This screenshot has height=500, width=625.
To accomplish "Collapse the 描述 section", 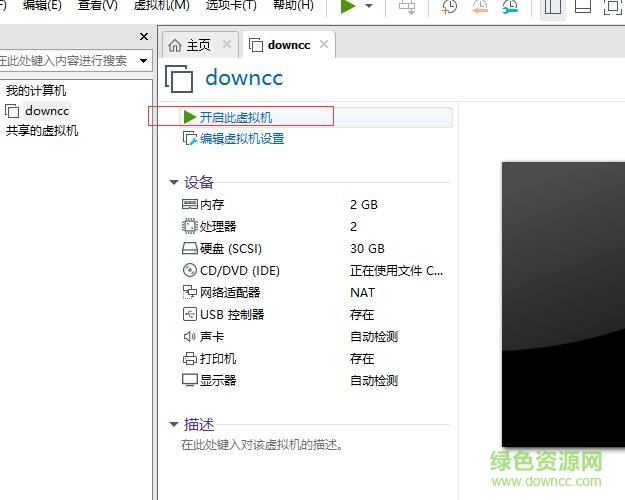I will point(174,425).
